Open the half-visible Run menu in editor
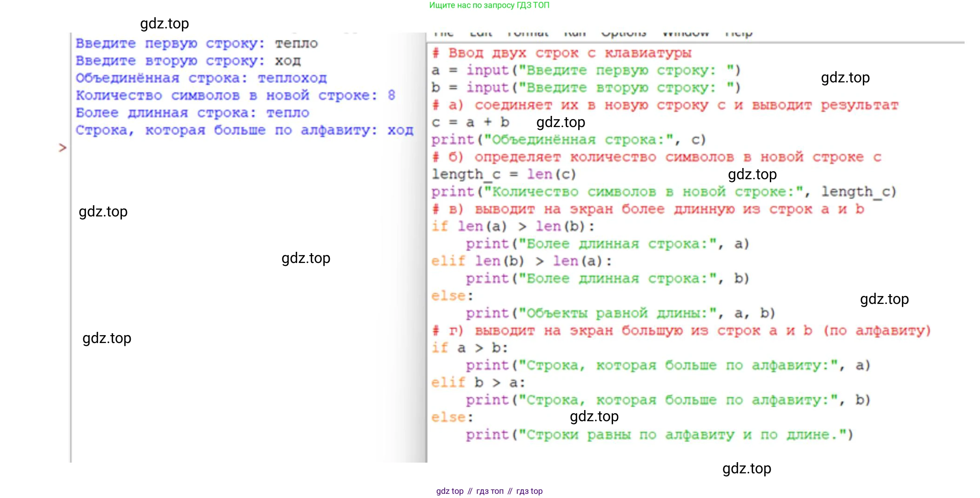Viewport: 980px width, 498px height. tap(575, 34)
